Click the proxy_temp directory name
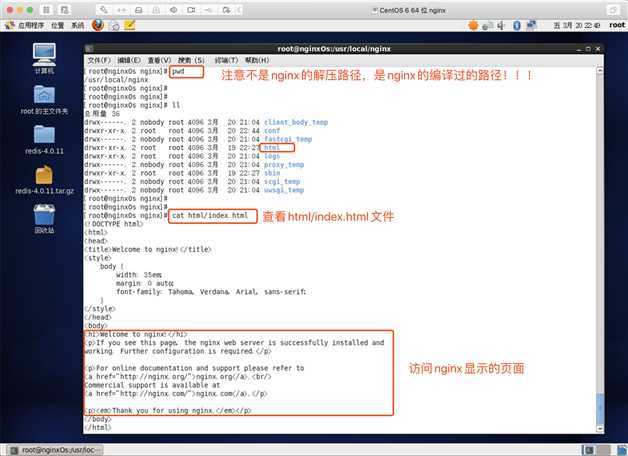 284,165
